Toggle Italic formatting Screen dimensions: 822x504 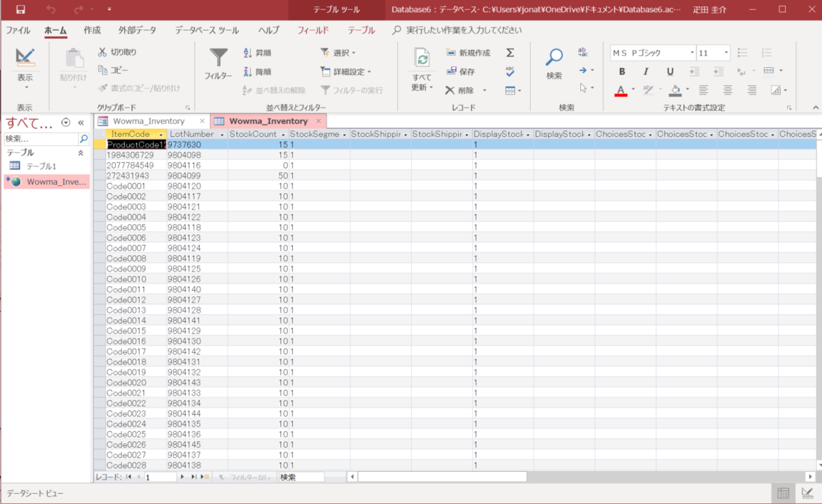(645, 71)
